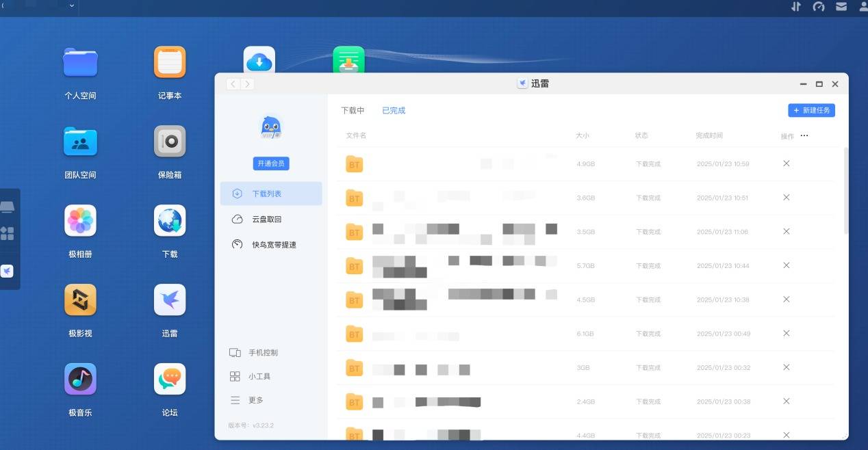The height and width of the screenshot is (450, 868).
Task: Click the 文件名 column header
Action: pos(356,135)
